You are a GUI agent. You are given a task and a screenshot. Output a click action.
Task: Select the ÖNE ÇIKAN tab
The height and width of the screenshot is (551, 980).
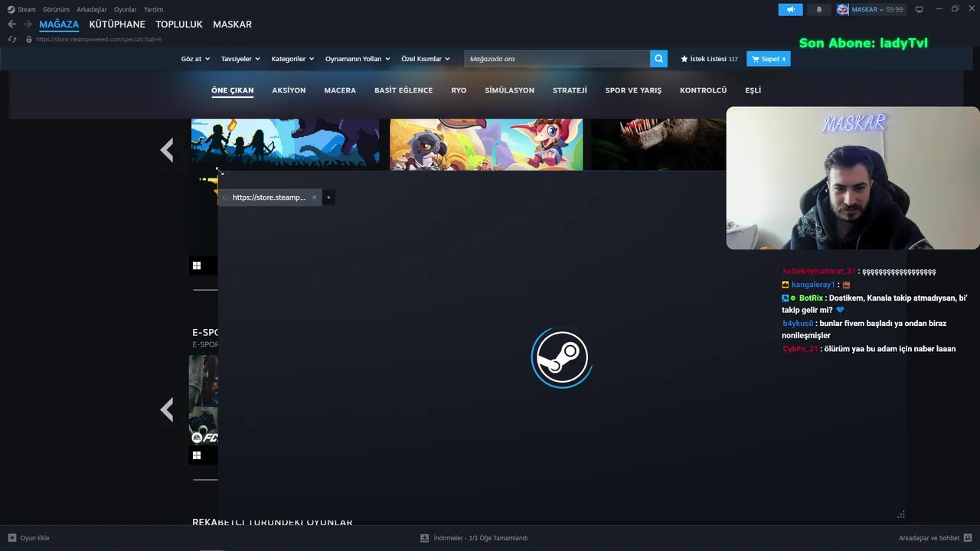click(x=232, y=90)
